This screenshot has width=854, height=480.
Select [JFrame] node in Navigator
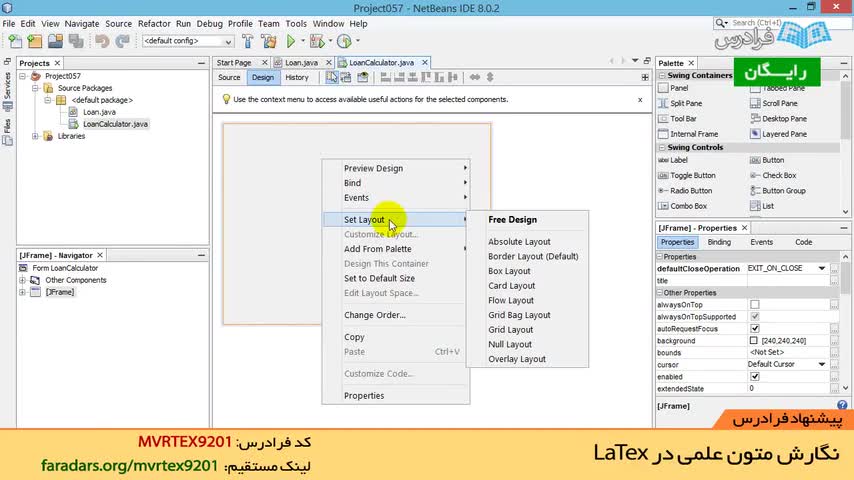60,292
